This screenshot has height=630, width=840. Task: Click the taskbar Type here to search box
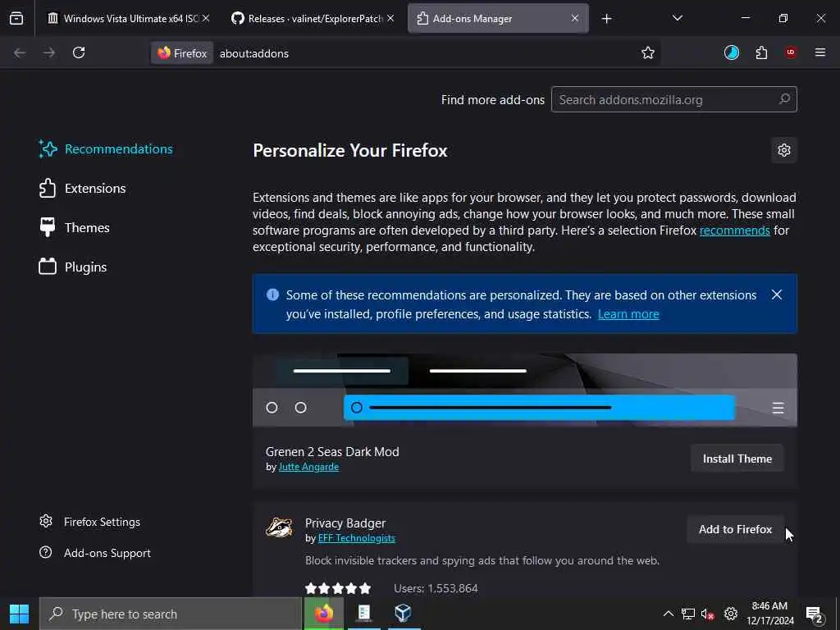(171, 614)
